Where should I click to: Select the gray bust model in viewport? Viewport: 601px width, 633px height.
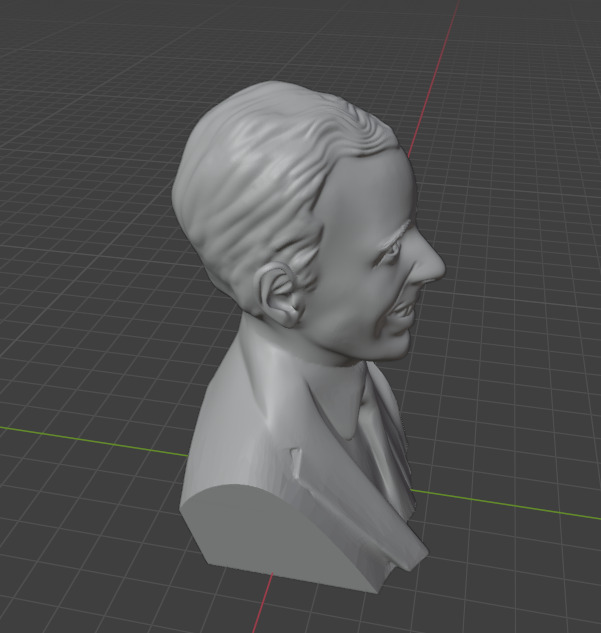click(x=307, y=339)
